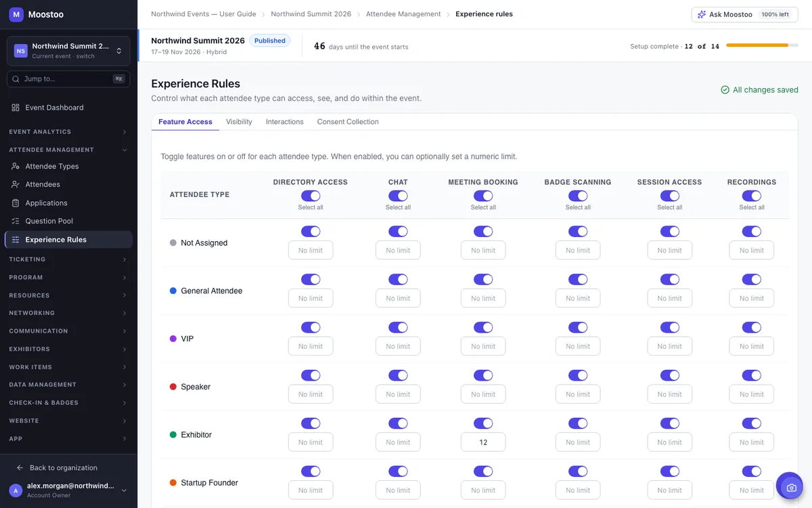Image resolution: width=812 pixels, height=508 pixels.
Task: Click the green Exhibitor color dot
Action: 173,435
